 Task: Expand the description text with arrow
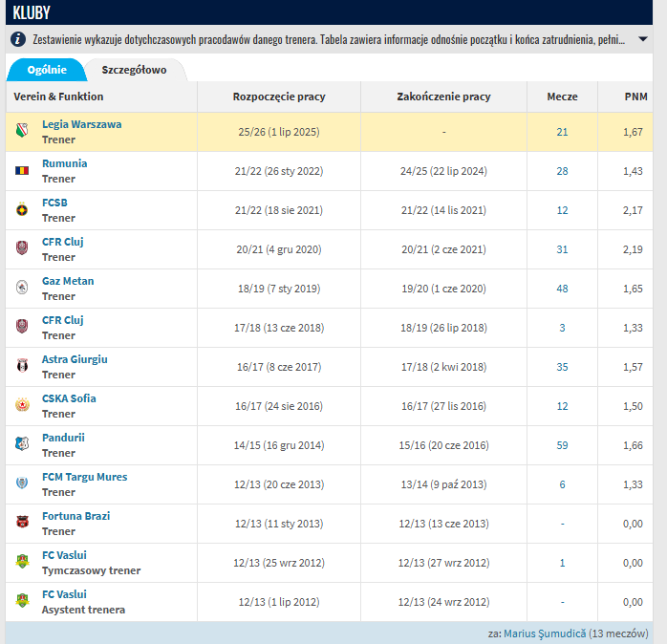click(x=642, y=39)
